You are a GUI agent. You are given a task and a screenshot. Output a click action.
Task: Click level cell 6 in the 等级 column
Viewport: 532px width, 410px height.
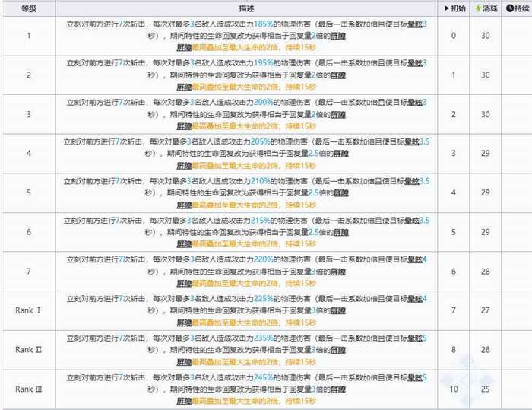click(29, 232)
